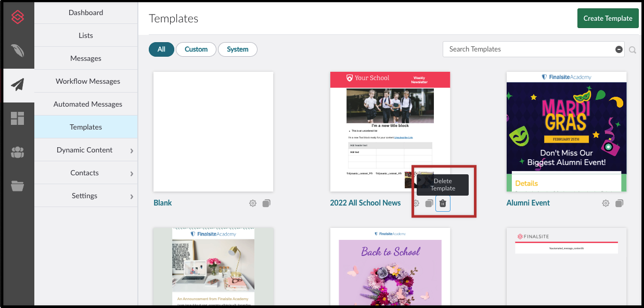644x308 pixels.
Task: Select the paper plane Messages module icon
Action: tap(18, 85)
